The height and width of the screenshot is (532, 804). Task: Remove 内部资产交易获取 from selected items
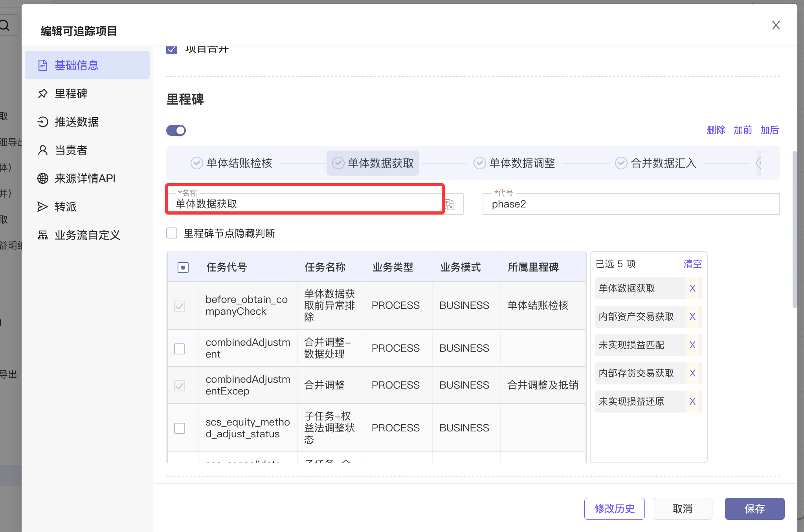click(x=692, y=317)
